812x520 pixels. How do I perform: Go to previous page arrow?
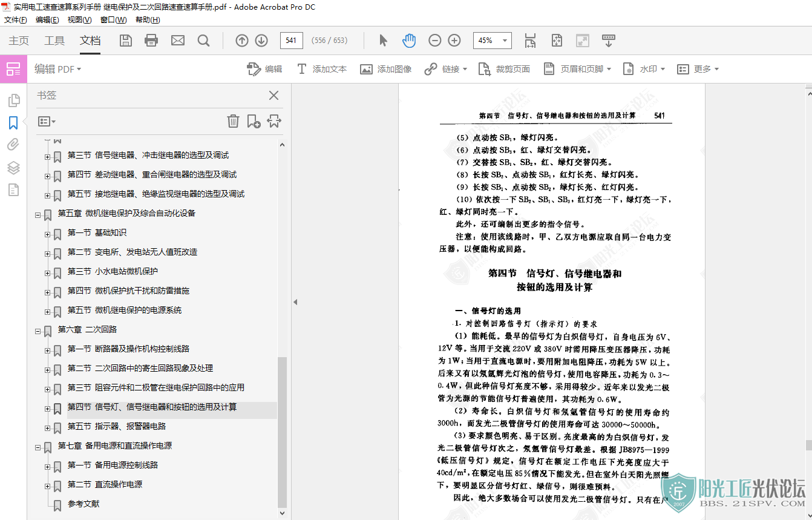coord(242,41)
